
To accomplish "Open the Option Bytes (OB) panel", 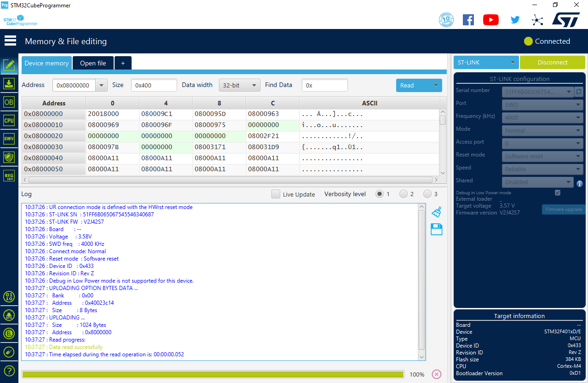I will (x=9, y=102).
